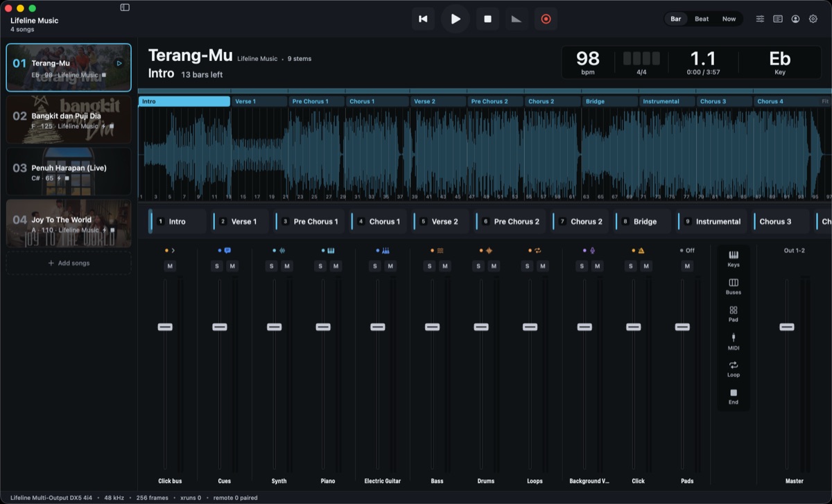Open the mixer sliders settings icon
Image resolution: width=832 pixels, height=504 pixels.
click(760, 19)
